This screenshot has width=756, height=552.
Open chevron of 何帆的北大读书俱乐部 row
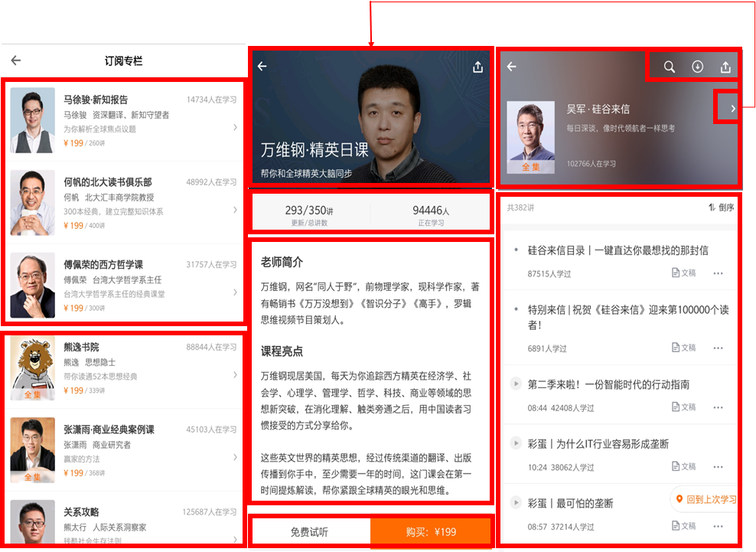coord(235,210)
